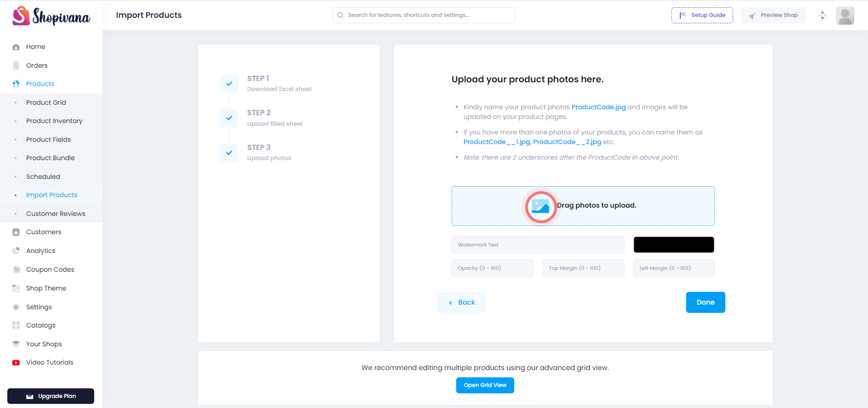Focus the Watermark Text field
Viewport: 868px width, 408px height.
(x=538, y=245)
